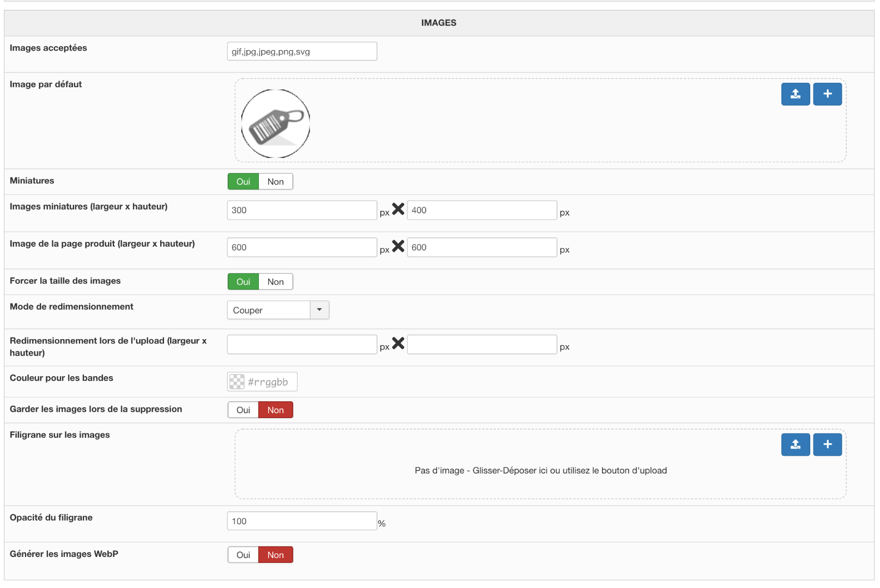Set Miniatures to Non

click(275, 182)
